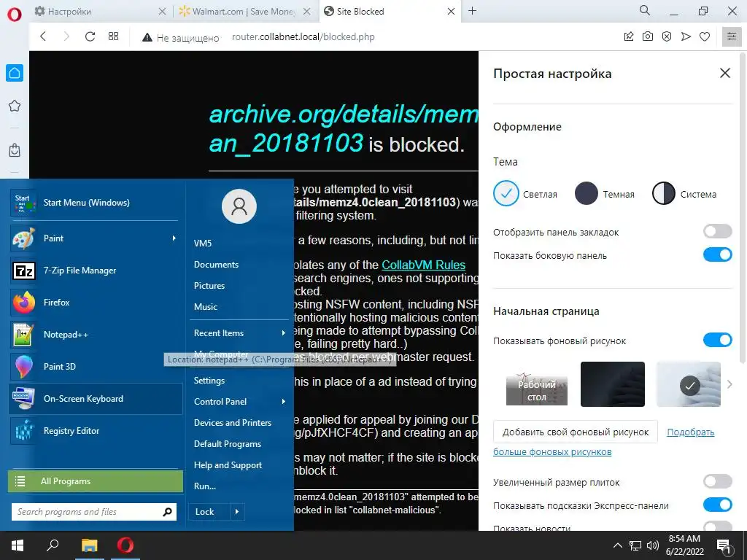Launch Paint from the start menu
This screenshot has width=747, height=560.
pyautogui.click(x=96, y=238)
